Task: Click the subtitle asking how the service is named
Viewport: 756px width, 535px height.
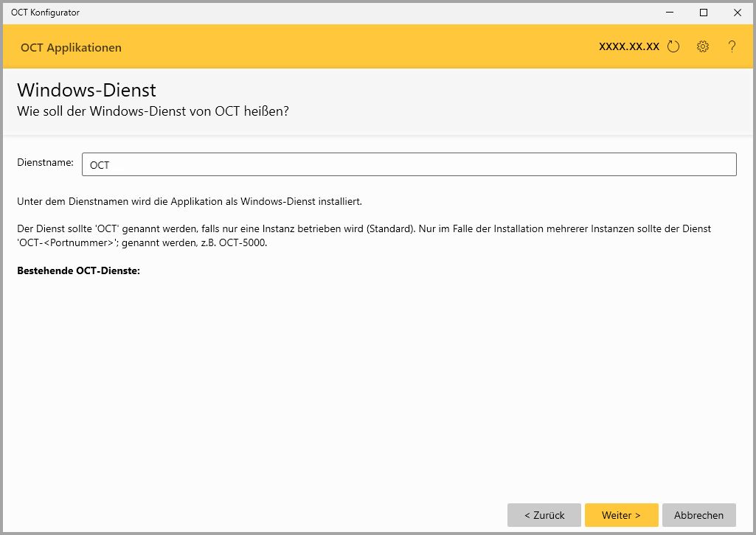Action: click(153, 111)
